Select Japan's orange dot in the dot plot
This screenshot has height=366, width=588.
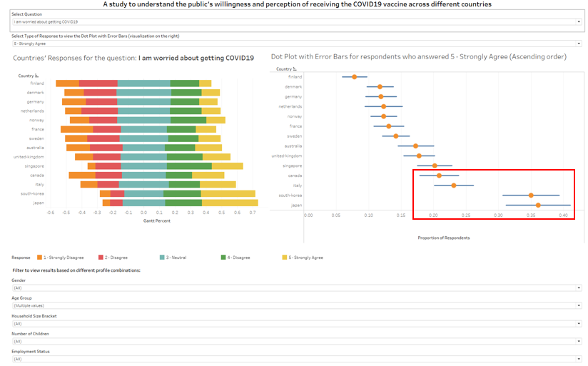pyautogui.click(x=538, y=205)
